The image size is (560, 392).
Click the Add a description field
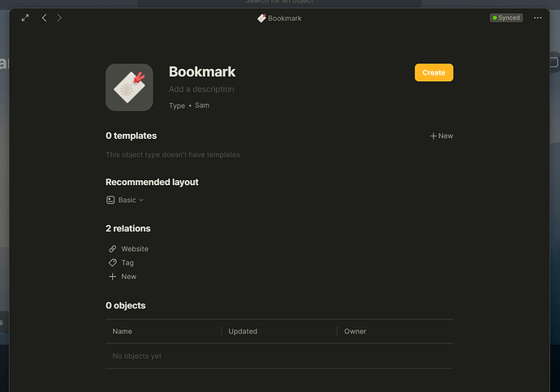coord(201,89)
